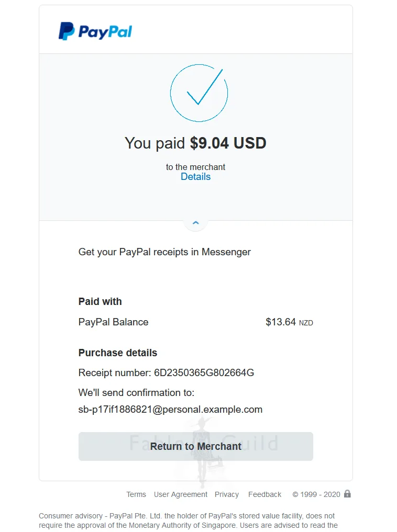The image size is (397, 532).
Task: Go to the Privacy link
Action: [x=227, y=494]
